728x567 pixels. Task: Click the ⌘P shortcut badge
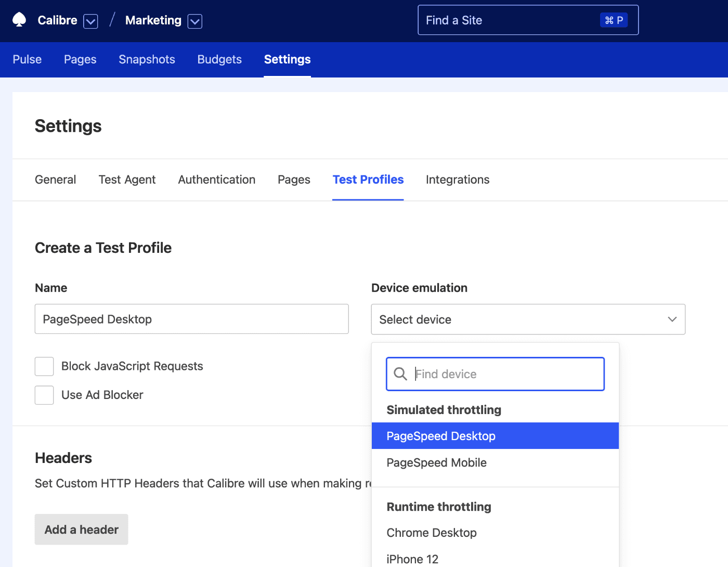point(614,19)
